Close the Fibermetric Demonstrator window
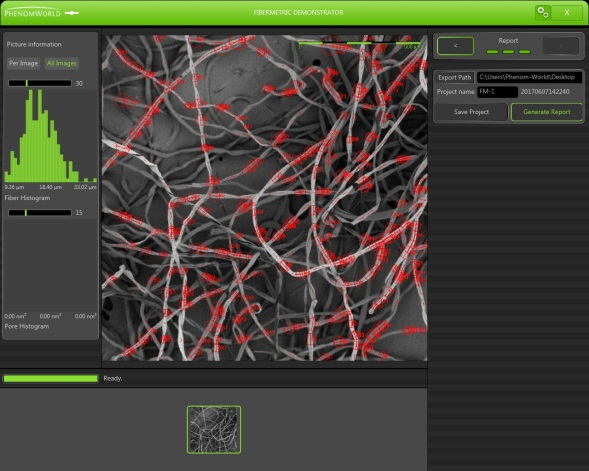The image size is (589, 471). (x=567, y=13)
